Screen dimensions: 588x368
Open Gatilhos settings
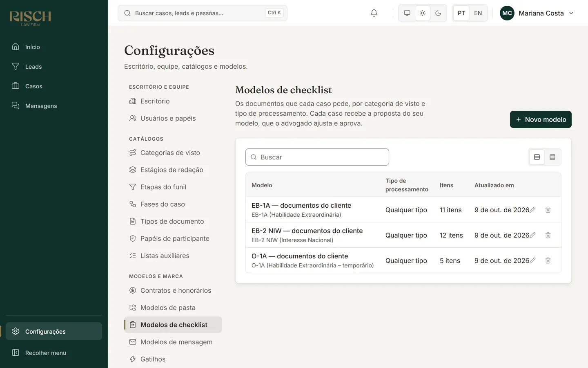pos(173,359)
